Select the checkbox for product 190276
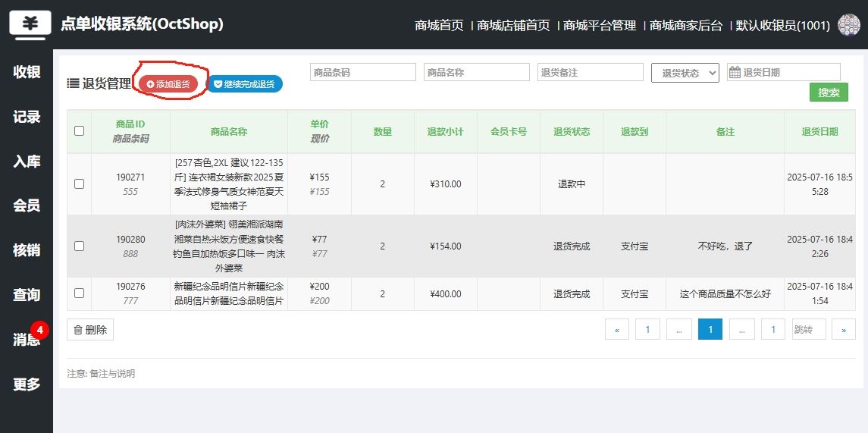The width and height of the screenshot is (868, 433). coord(79,293)
